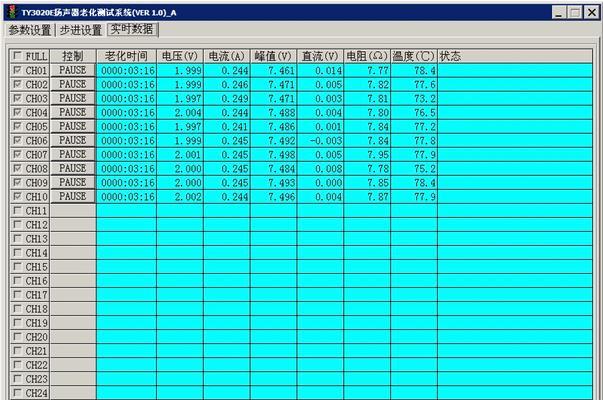Image resolution: width=603 pixels, height=400 pixels.
Task: Click the 电压(V) column header
Action: 180,56
